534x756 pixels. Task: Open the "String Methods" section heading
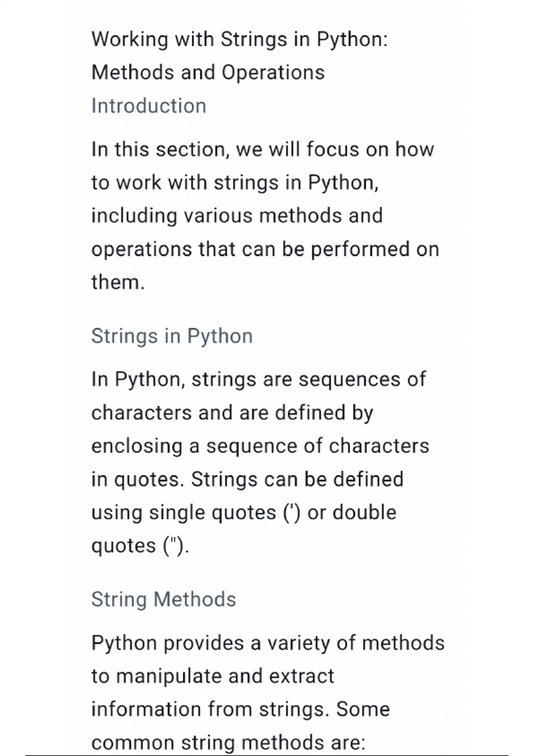click(x=163, y=599)
